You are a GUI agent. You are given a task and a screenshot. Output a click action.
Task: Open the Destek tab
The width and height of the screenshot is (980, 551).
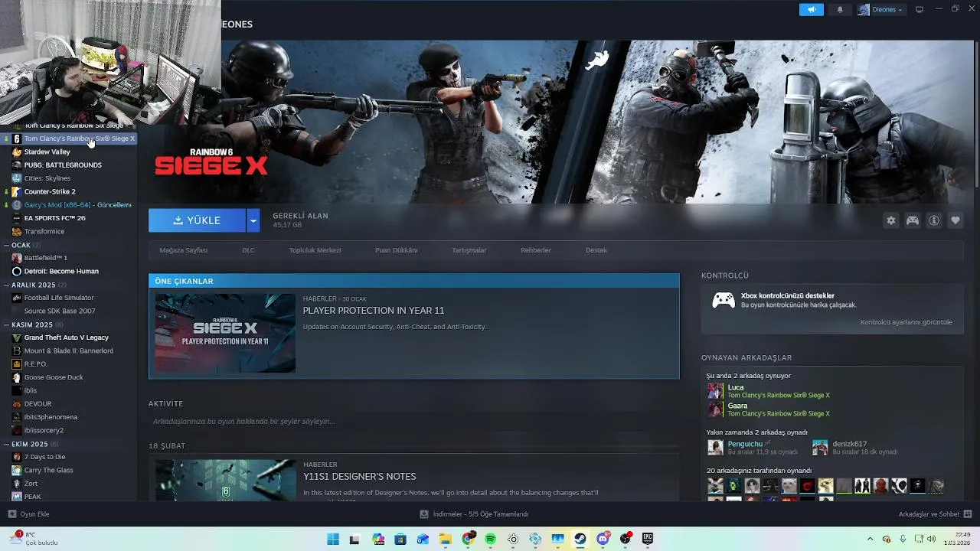596,250
